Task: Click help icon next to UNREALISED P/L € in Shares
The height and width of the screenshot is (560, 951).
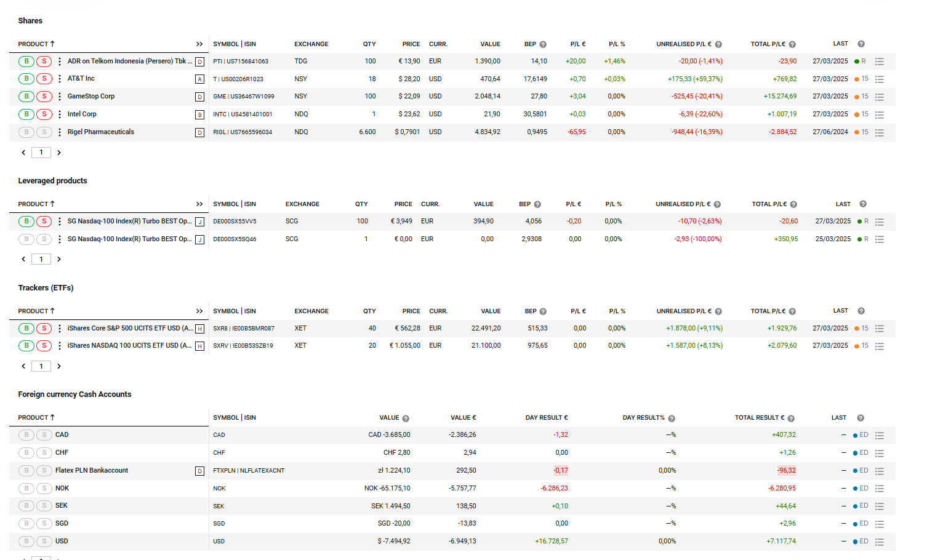Action: 718,44
